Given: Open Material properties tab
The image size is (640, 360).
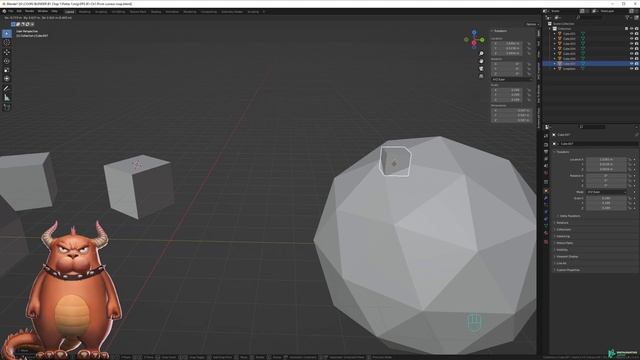Looking at the screenshot, I should click(546, 233).
